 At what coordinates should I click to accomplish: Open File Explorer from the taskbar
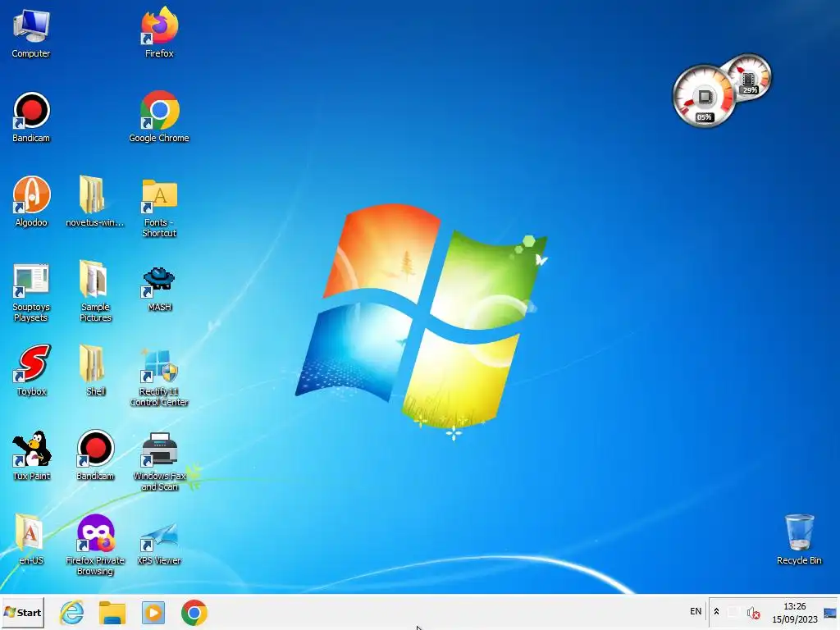tap(112, 612)
